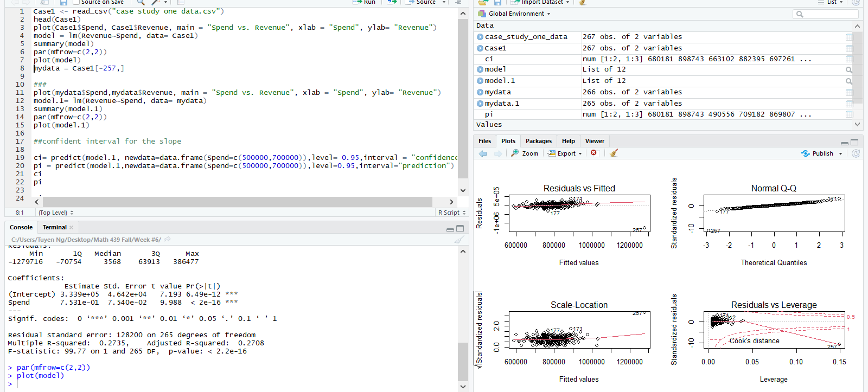Screen dimensions: 868x392
Task: Open the find/replace magnifier in the editor toolbar
Action: [141, 3]
